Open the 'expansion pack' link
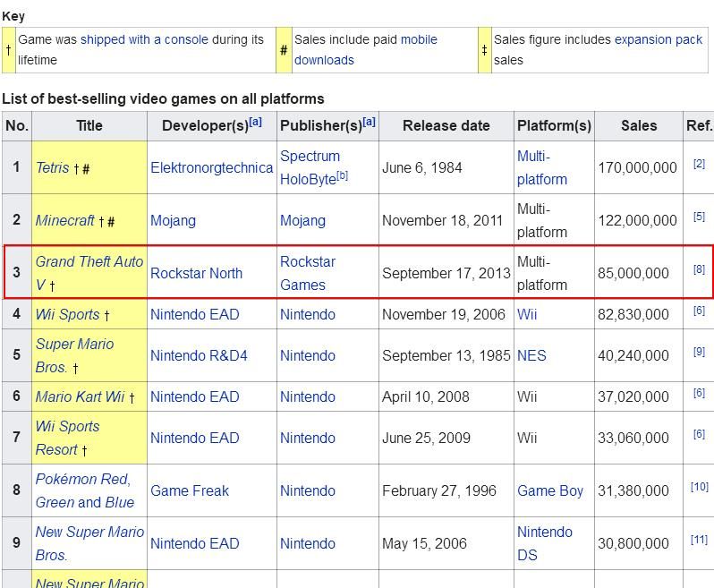 (659, 39)
